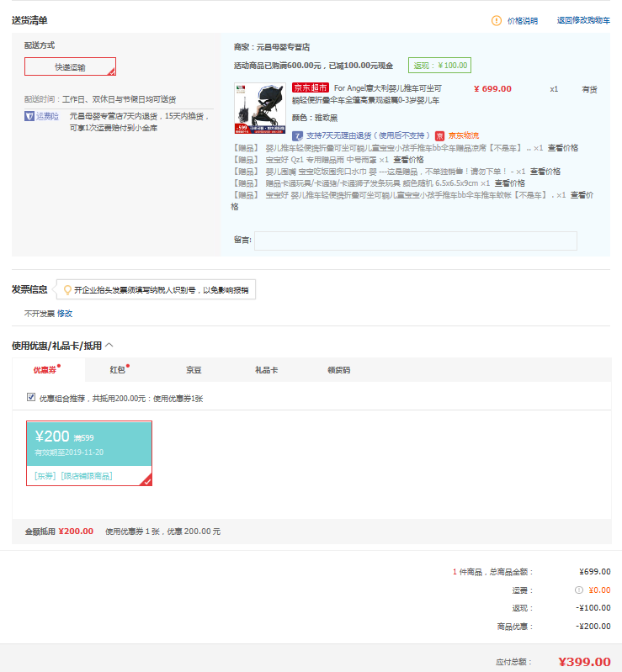Click the 京东超市 red badge
This screenshot has height=672, width=622.
pos(310,87)
